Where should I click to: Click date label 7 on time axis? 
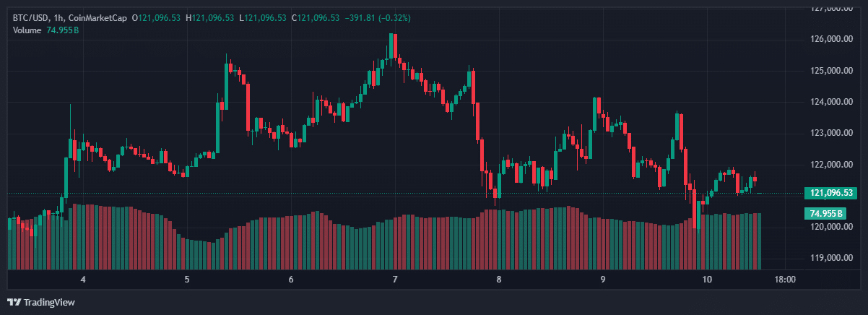coord(395,280)
